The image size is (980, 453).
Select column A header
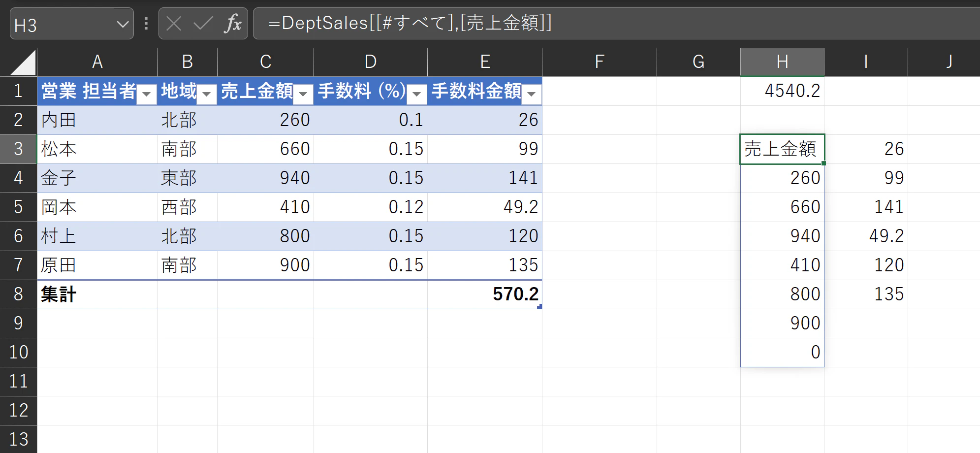click(x=97, y=62)
